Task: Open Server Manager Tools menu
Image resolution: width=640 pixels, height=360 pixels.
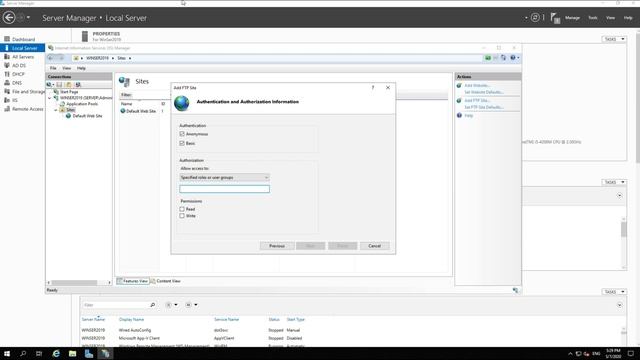Action: pos(593,18)
